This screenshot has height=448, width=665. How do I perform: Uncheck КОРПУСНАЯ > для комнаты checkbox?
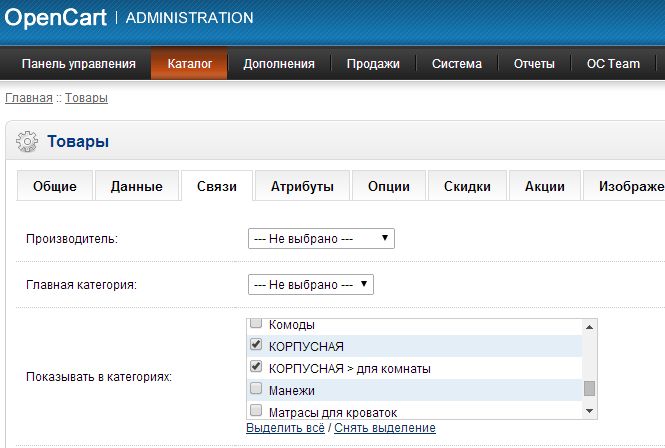pos(256,368)
